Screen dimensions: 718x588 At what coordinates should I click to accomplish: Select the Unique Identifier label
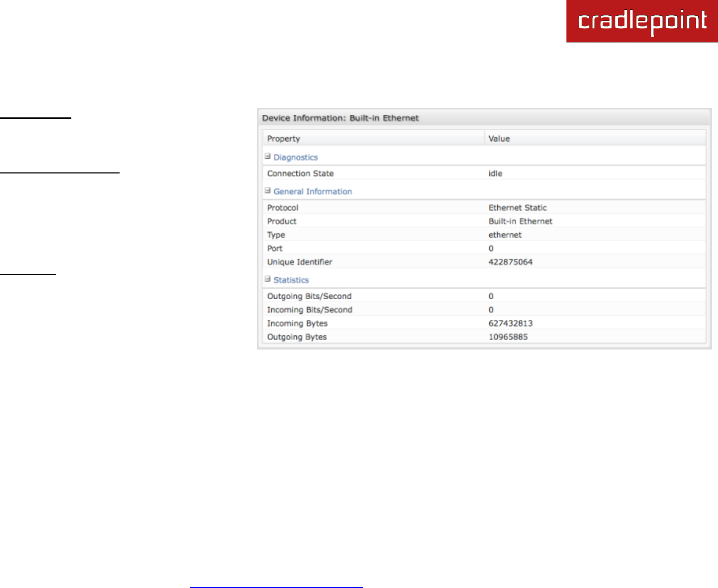tap(299, 262)
